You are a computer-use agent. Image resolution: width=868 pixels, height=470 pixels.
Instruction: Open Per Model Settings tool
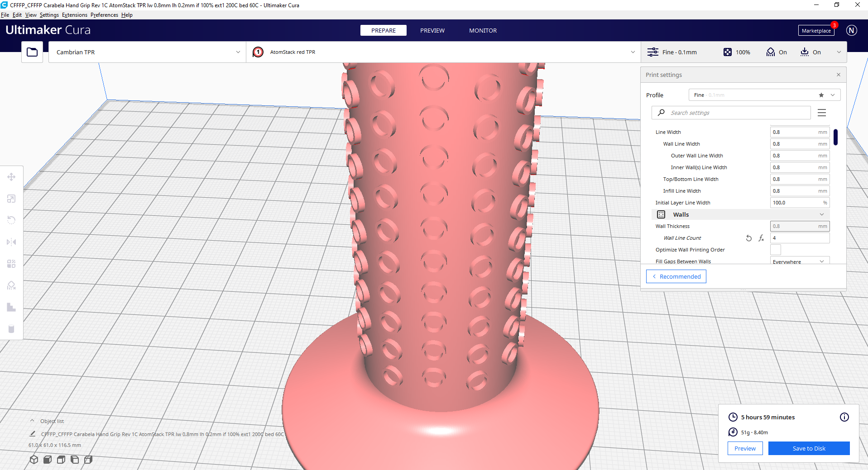point(11,264)
